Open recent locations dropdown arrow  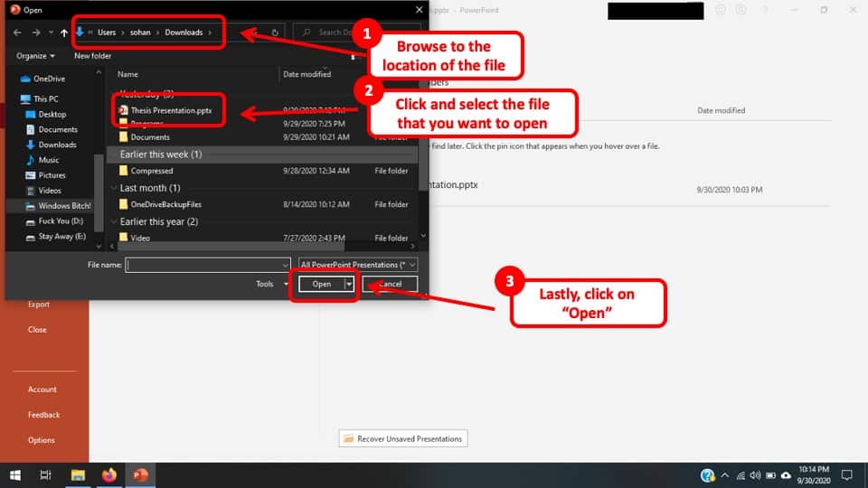point(51,33)
